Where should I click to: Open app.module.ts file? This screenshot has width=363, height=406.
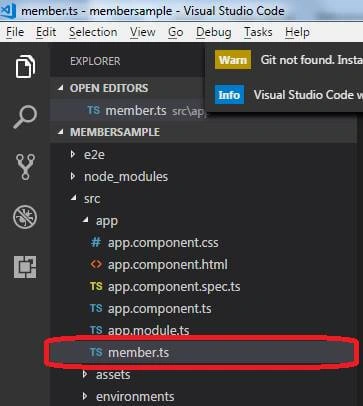pos(148,330)
